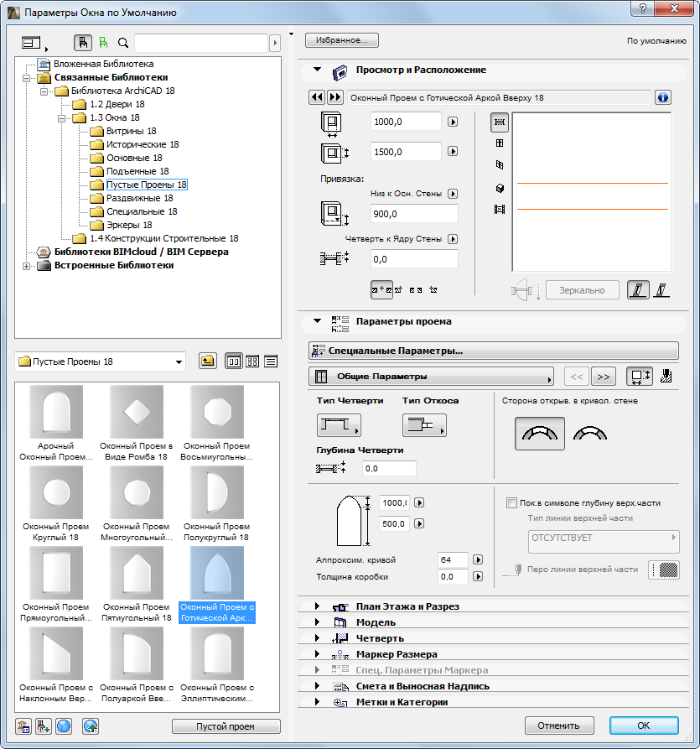Switch to small icons view
The width and height of the screenshot is (700, 749).
pos(252,361)
